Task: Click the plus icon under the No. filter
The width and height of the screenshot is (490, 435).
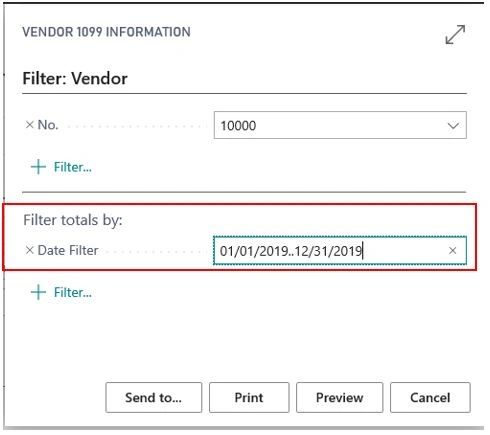Action: tap(38, 167)
